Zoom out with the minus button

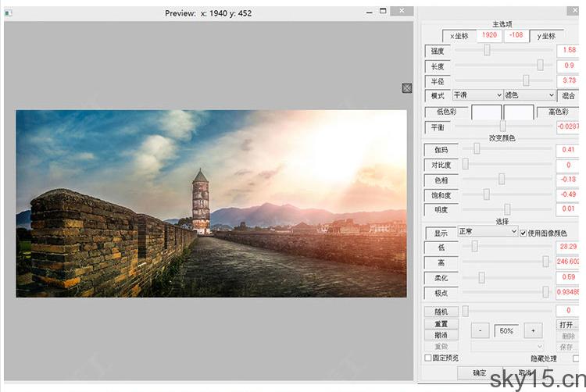(x=481, y=330)
